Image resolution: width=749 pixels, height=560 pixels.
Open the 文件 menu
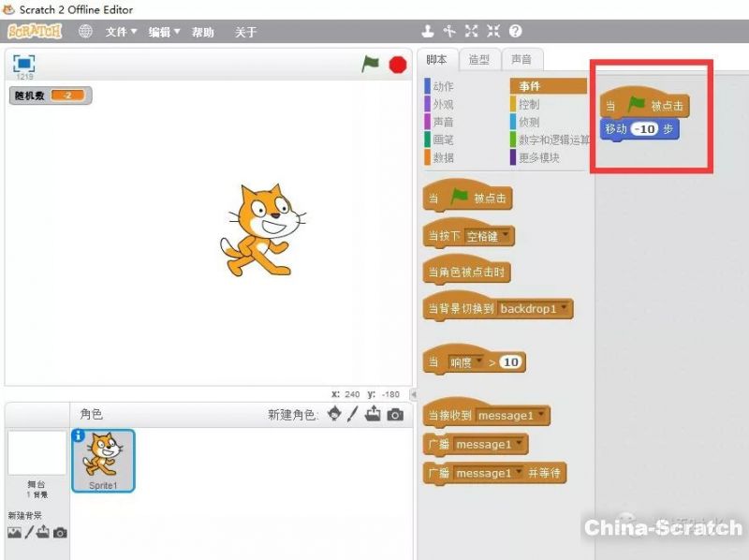tap(121, 32)
